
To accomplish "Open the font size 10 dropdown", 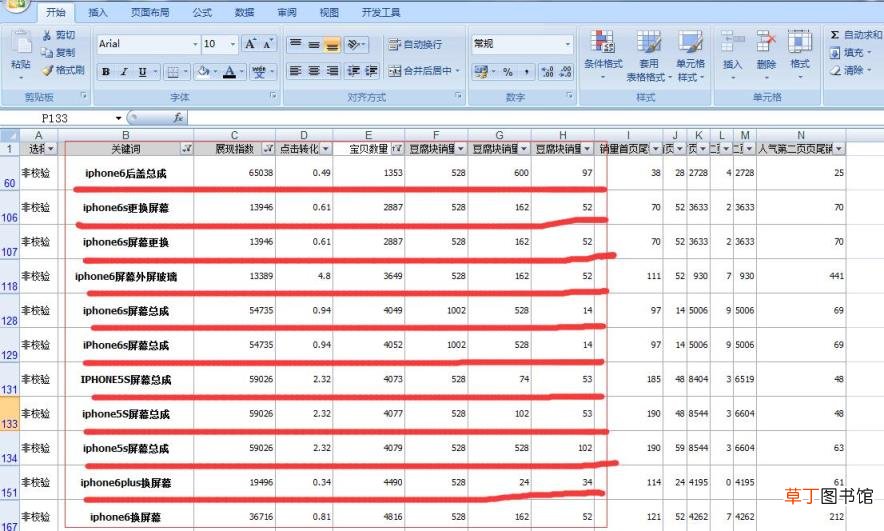I will coord(232,44).
